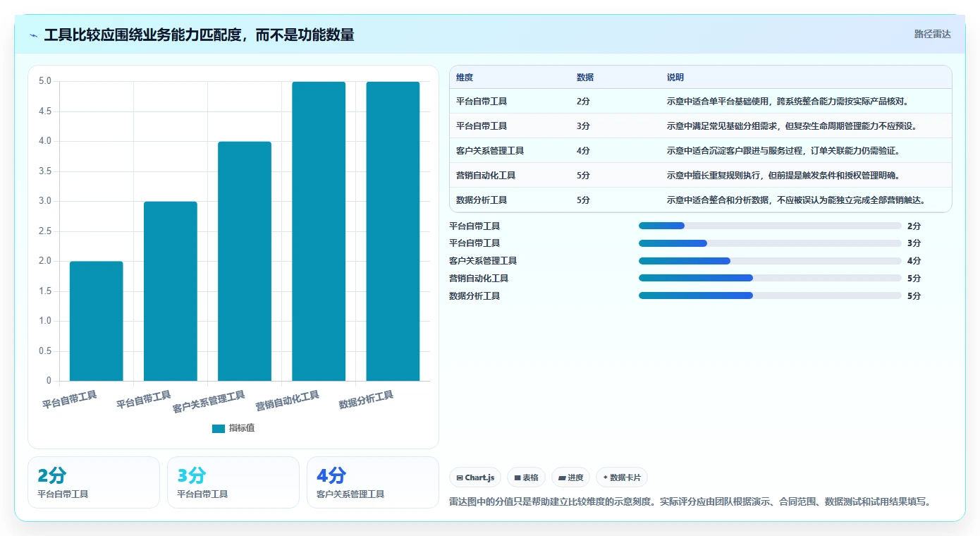Click the lightning icon before the title

click(34, 35)
